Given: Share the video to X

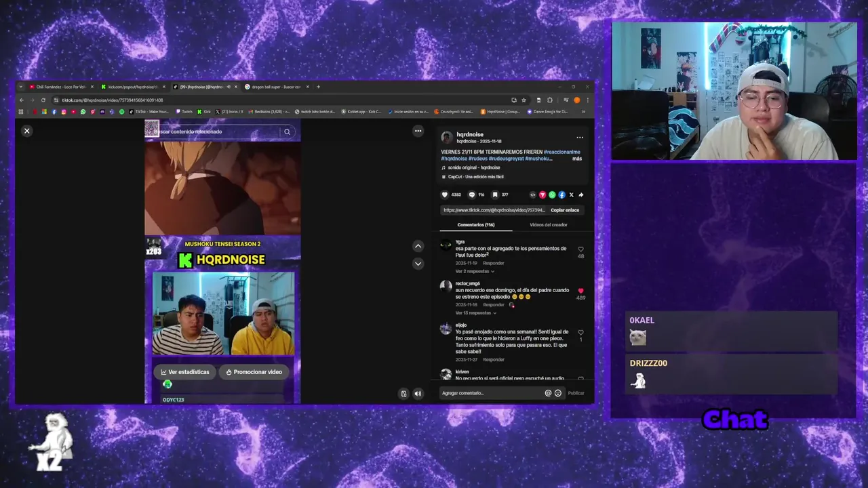Looking at the screenshot, I should click(x=571, y=195).
